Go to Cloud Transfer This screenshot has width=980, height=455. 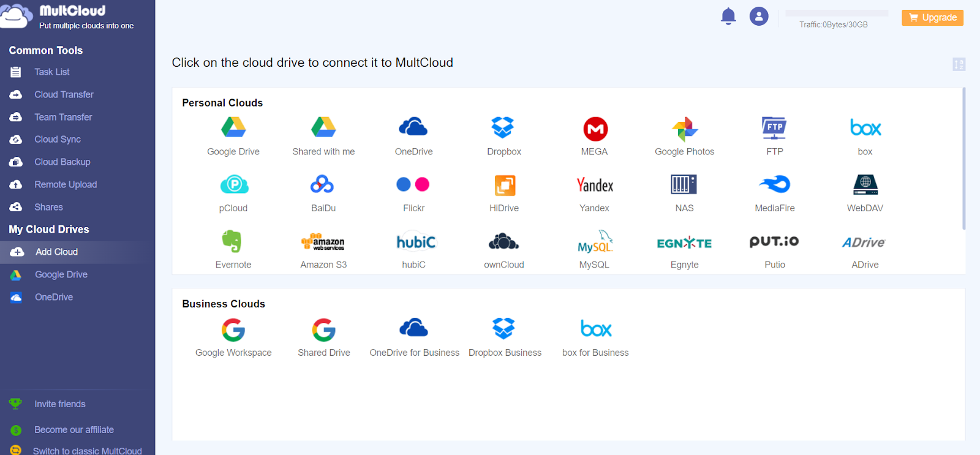pyautogui.click(x=64, y=95)
